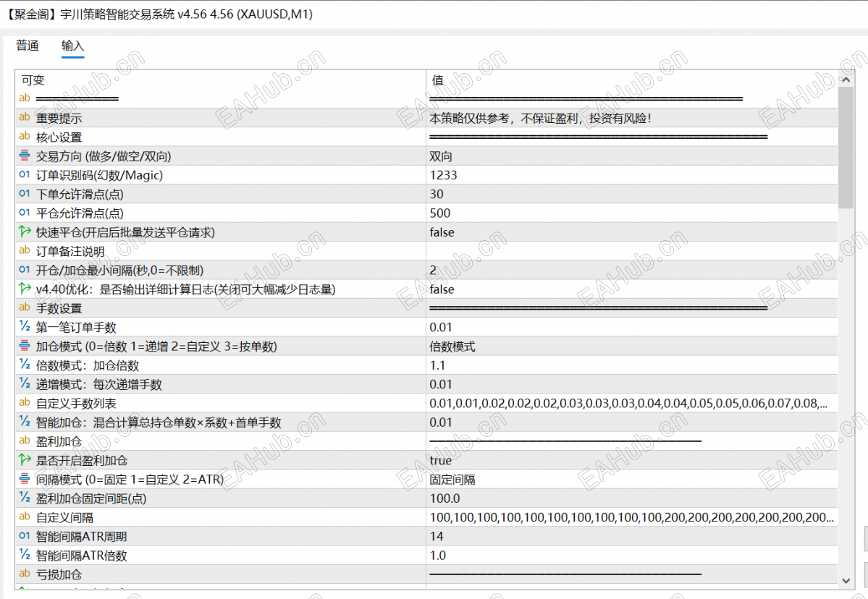
Task: Click the integer icon beside 下单允许滑点
Action: coord(25,194)
